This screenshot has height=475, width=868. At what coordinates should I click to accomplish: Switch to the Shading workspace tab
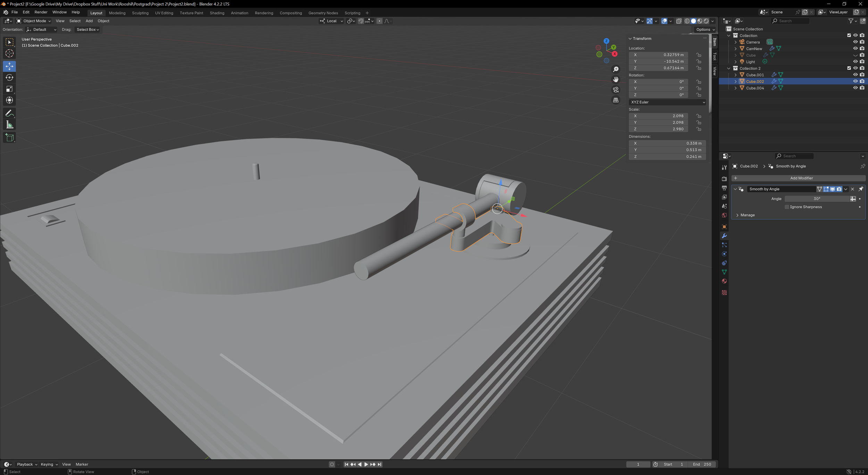217,13
